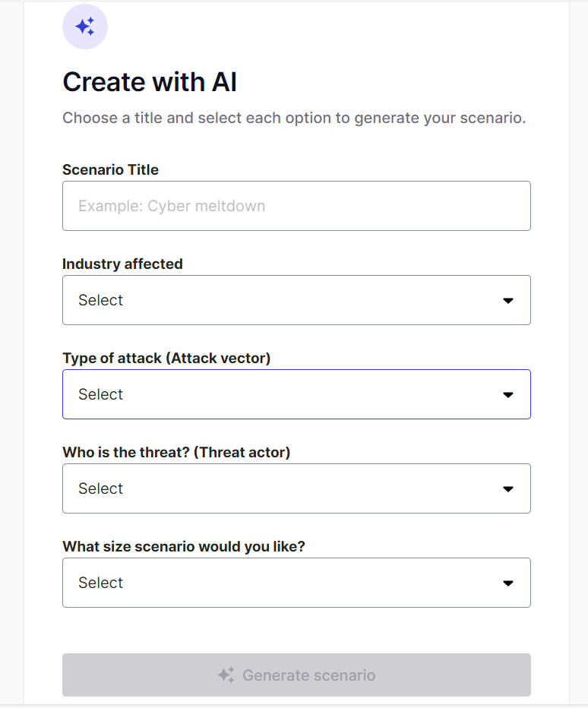Screen dimensions: 588x708
Task: Click the caret arrow in Type of attack field
Action: pos(508,395)
